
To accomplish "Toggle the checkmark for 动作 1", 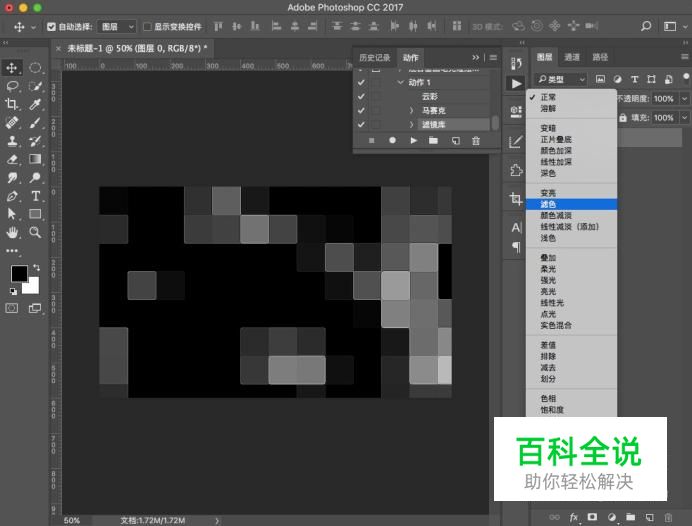I will pyautogui.click(x=361, y=83).
